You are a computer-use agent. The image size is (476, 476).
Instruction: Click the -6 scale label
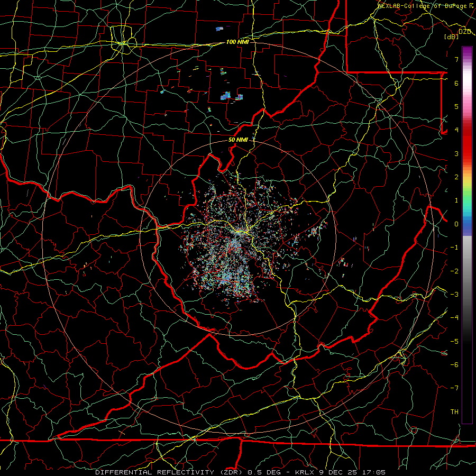454,365
